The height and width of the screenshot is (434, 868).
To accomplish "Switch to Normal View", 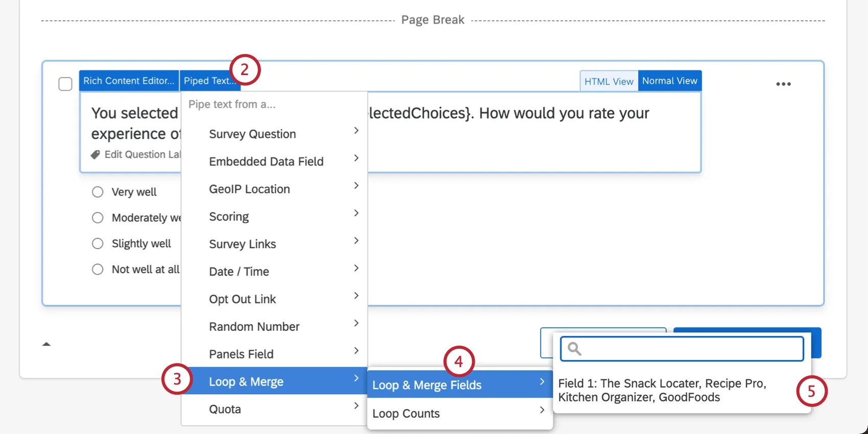I will pyautogui.click(x=670, y=80).
